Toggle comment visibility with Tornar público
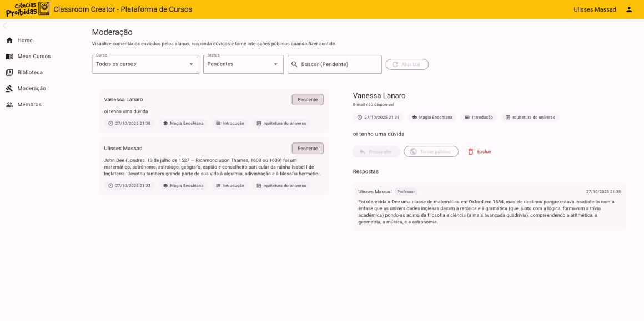The height and width of the screenshot is (321, 644). coord(431,151)
